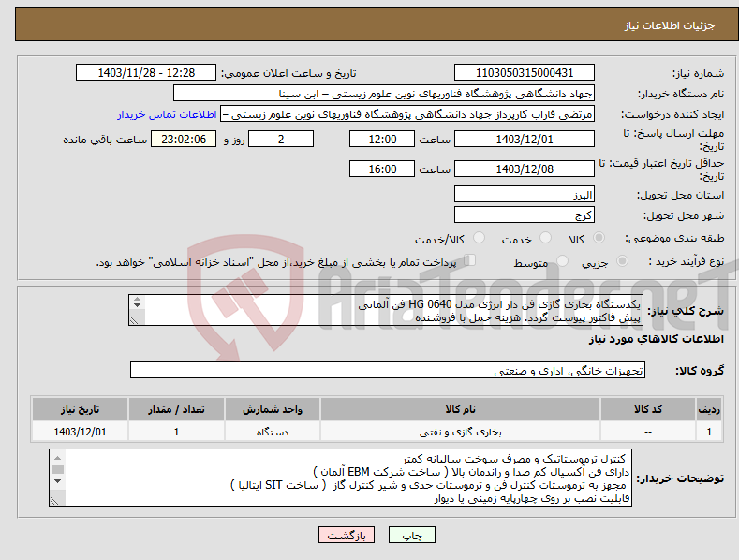Select the کالا radio button
739x560 pixels.
(599, 238)
